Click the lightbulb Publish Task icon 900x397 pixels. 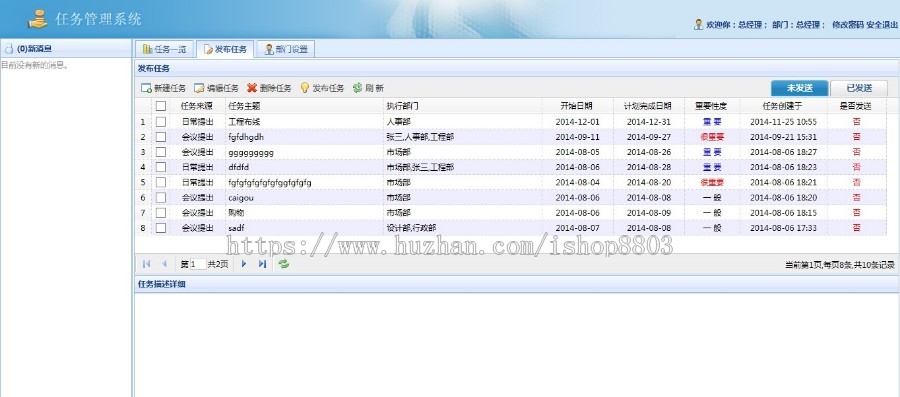305,88
